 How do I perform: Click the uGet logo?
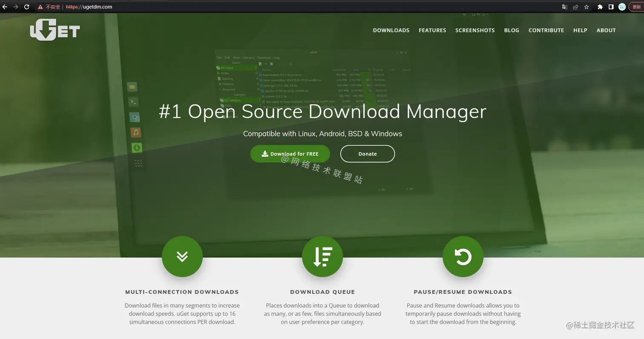coord(55,30)
